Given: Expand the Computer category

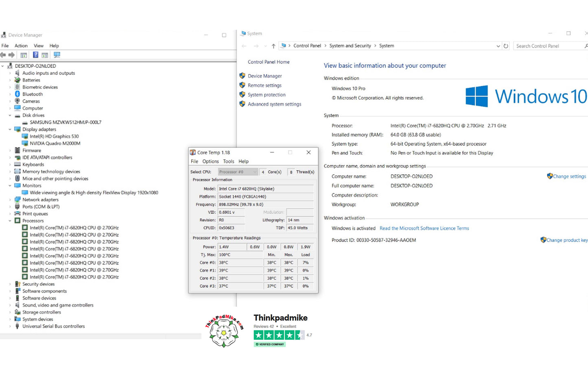Looking at the screenshot, I should tap(10, 109).
